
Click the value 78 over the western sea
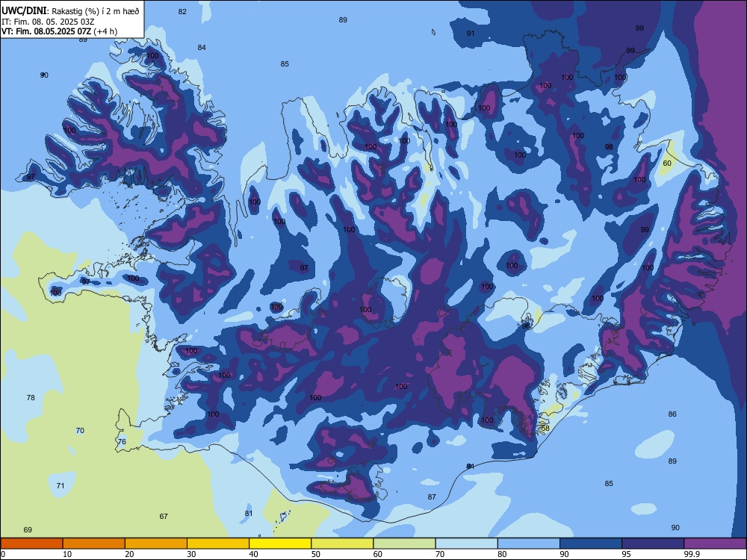pos(31,397)
